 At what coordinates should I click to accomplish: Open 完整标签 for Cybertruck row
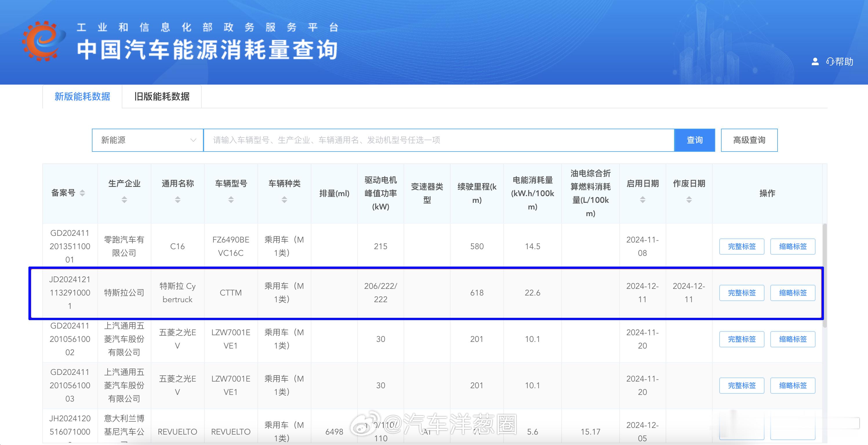click(x=742, y=293)
